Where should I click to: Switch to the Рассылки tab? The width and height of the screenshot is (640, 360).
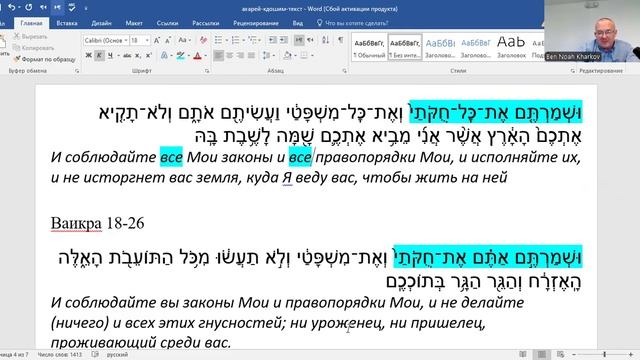(x=206, y=23)
